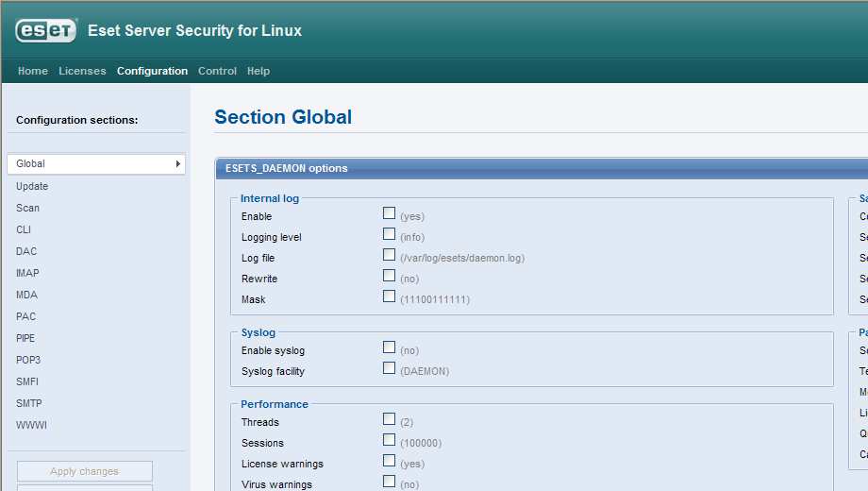The width and height of the screenshot is (868, 491).
Task: Toggle the Enable syslog checkbox
Action: 389,347
